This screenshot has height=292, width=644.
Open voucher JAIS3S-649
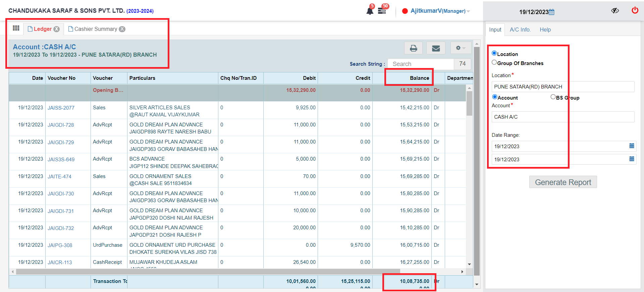[61, 160]
